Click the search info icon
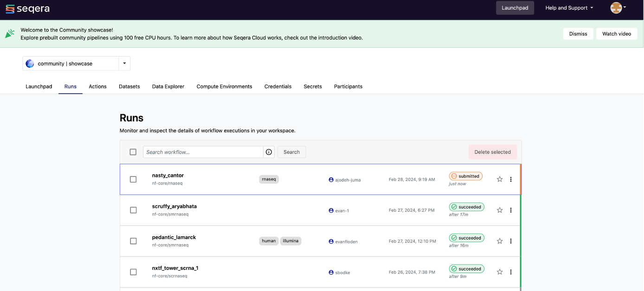The image size is (644, 291). tap(269, 152)
